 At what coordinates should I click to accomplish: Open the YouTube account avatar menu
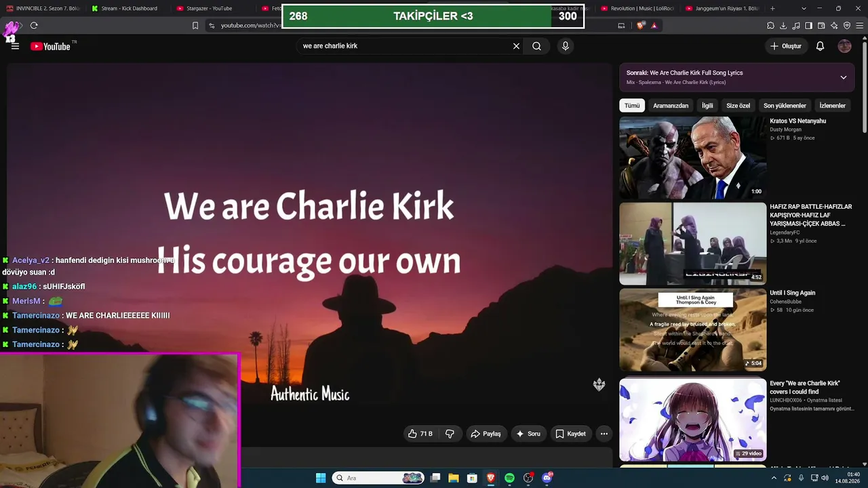click(844, 46)
